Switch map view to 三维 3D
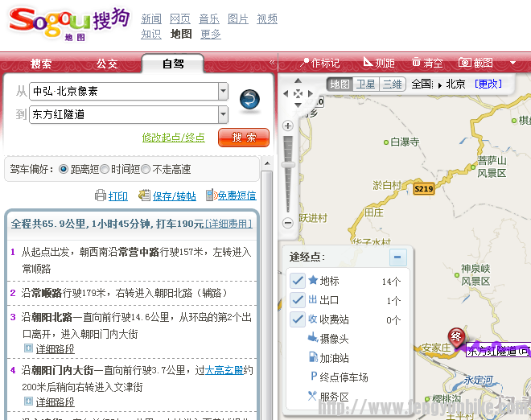Image resolution: width=531 pixels, height=420 pixels. tap(392, 84)
